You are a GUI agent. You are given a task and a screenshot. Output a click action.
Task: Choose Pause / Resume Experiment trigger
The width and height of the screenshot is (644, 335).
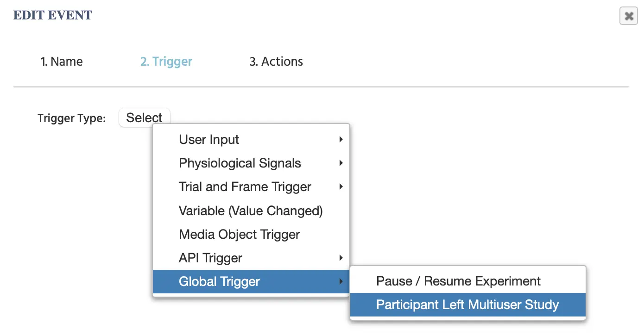click(458, 281)
